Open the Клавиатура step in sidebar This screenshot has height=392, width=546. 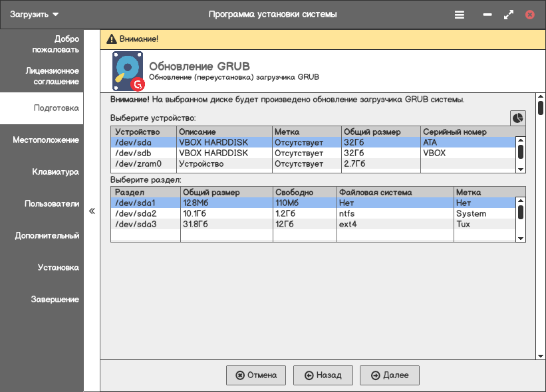55,172
